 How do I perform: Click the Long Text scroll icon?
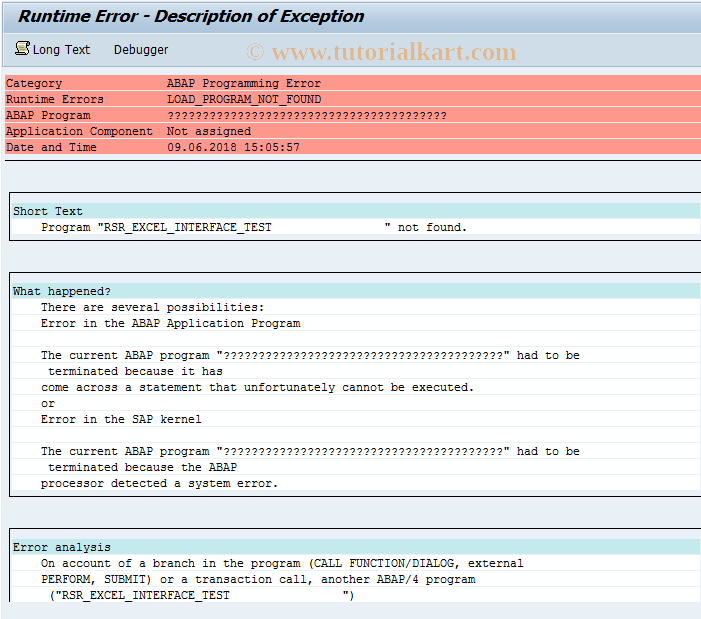click(x=22, y=48)
